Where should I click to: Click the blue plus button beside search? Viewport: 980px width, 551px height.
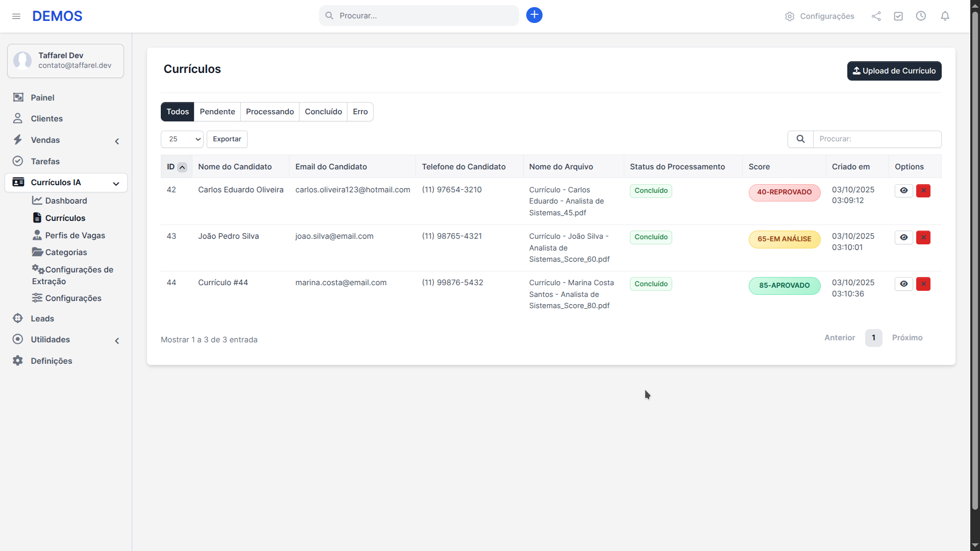pyautogui.click(x=534, y=15)
